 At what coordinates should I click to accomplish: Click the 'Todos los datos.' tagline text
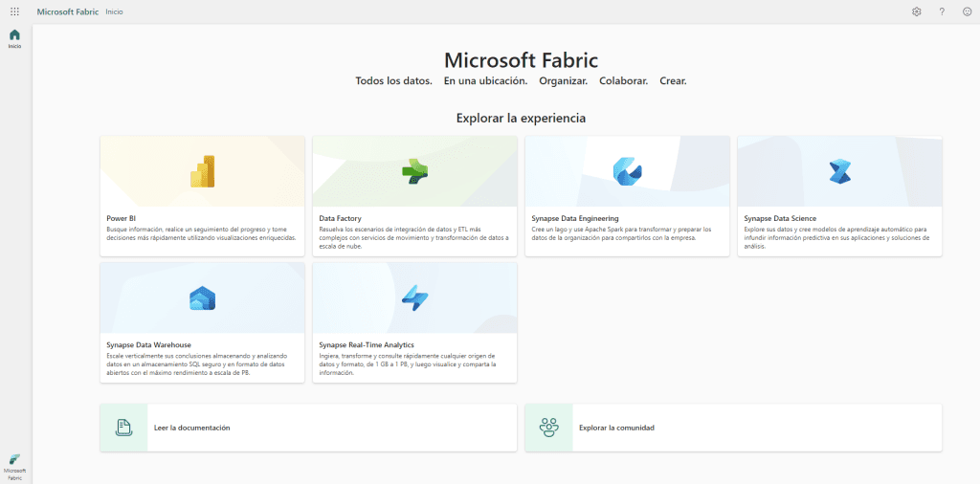click(x=393, y=81)
